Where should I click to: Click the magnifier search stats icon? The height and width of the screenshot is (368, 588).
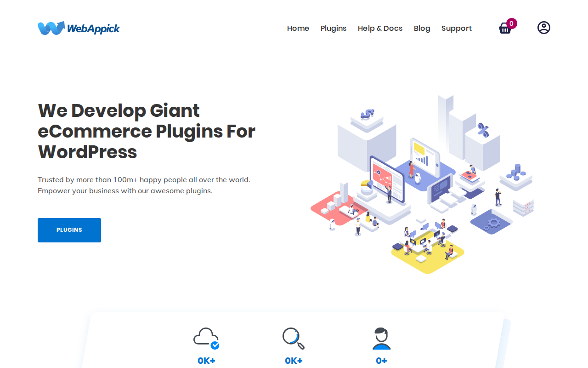point(294,339)
